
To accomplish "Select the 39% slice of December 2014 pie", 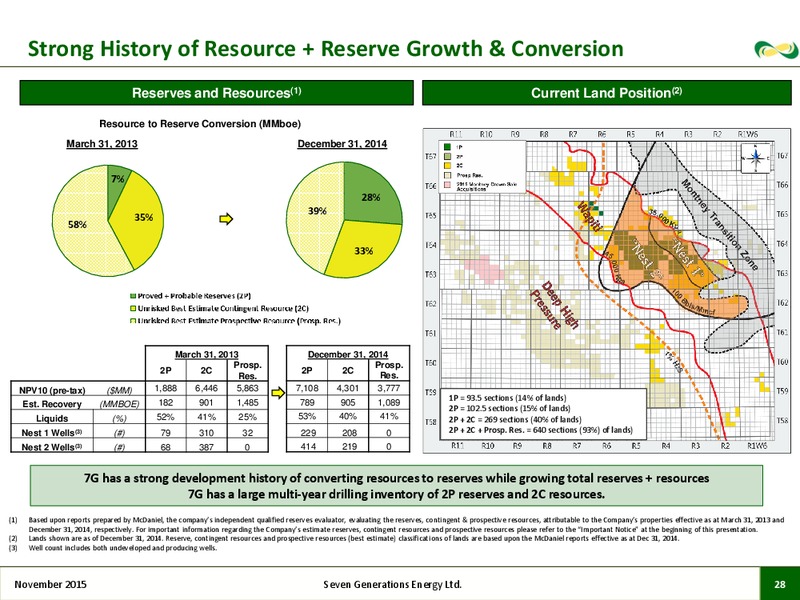I will pyautogui.click(x=316, y=212).
